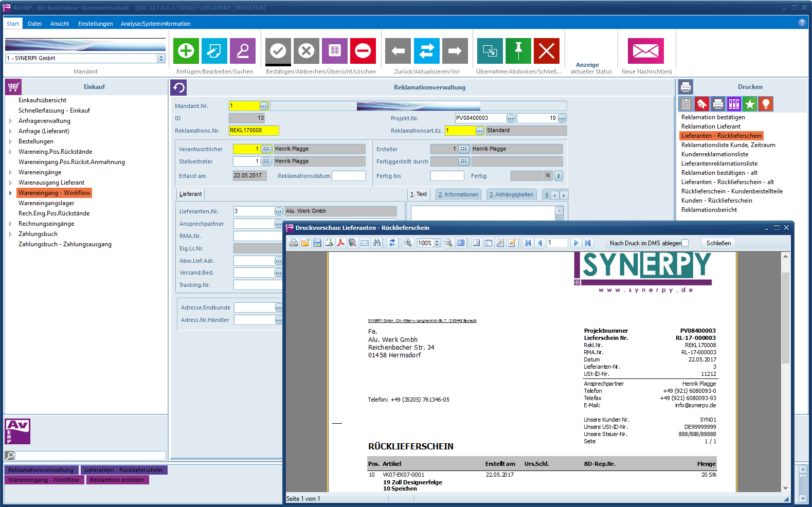Open the Mandant SYNERPY GmbH dropdown
This screenshot has width=812, height=507.
(161, 59)
